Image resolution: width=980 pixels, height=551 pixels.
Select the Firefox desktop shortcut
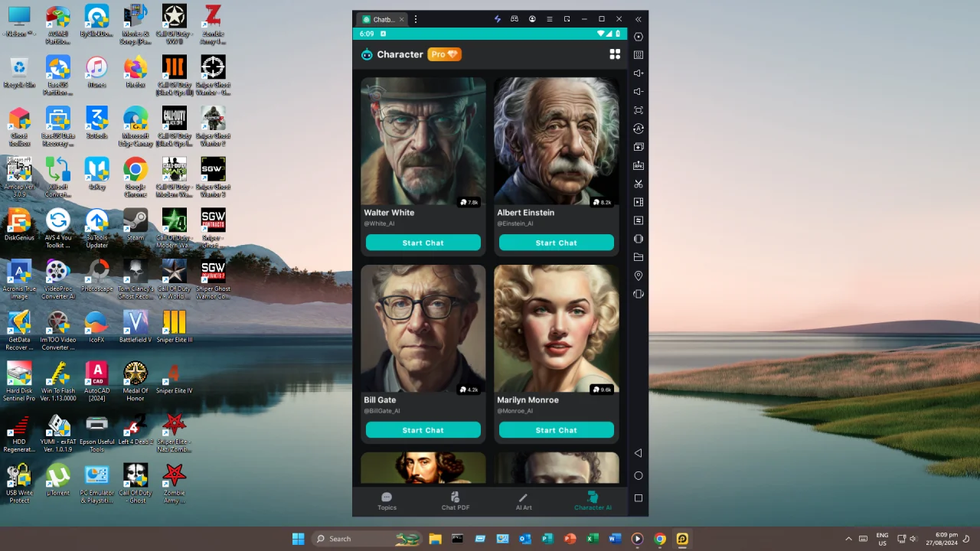tap(136, 73)
